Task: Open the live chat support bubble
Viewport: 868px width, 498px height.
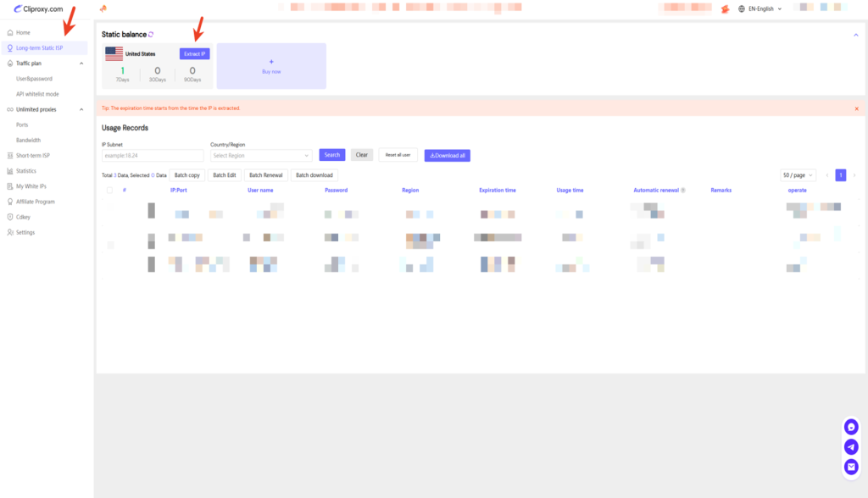Action: (852, 428)
